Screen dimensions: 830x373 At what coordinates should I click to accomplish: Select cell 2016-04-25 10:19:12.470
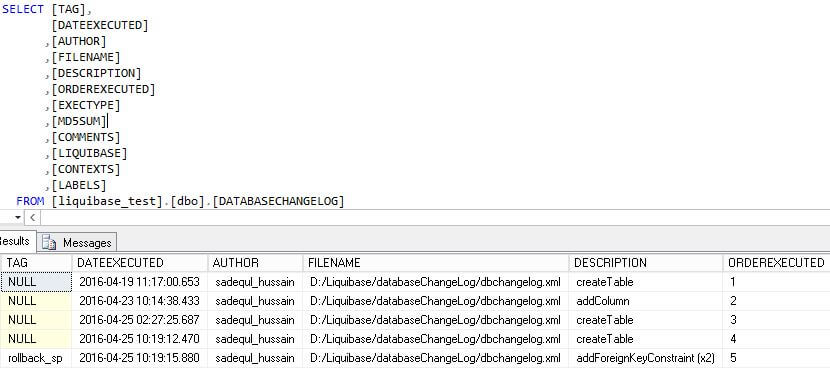tap(139, 339)
